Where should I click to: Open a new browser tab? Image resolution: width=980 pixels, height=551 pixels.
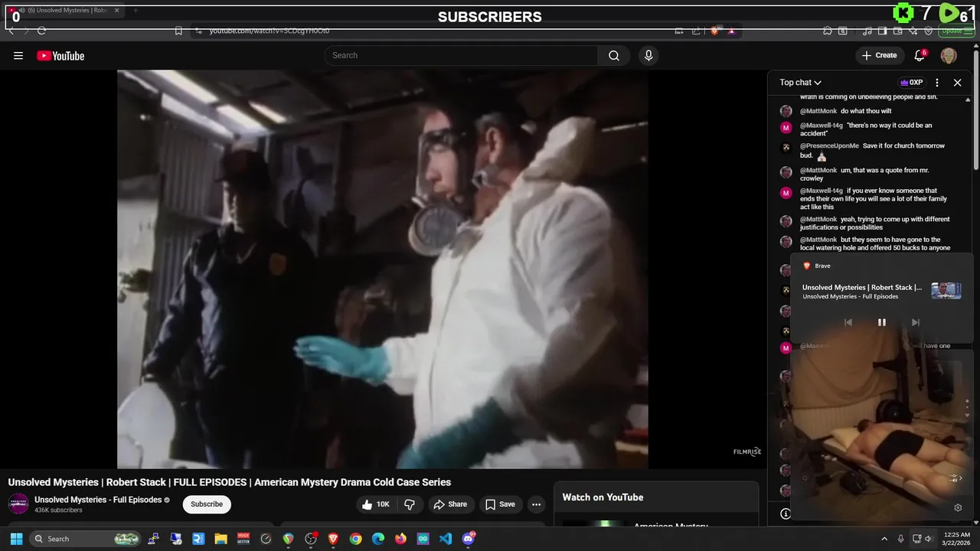coord(136,11)
